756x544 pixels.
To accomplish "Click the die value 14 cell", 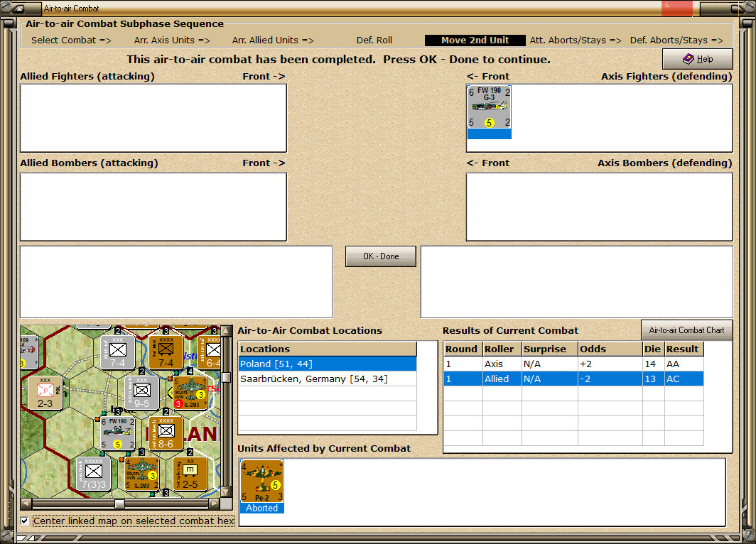I will point(653,364).
